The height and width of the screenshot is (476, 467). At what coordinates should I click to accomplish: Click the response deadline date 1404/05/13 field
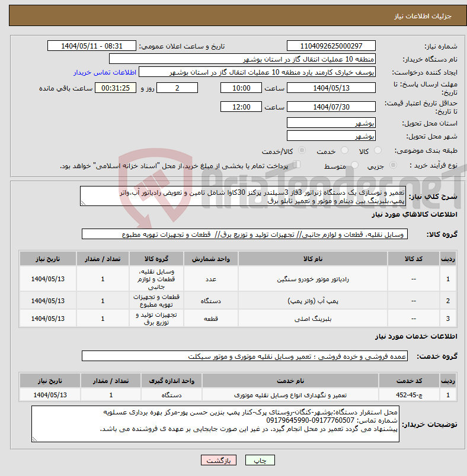click(331, 88)
